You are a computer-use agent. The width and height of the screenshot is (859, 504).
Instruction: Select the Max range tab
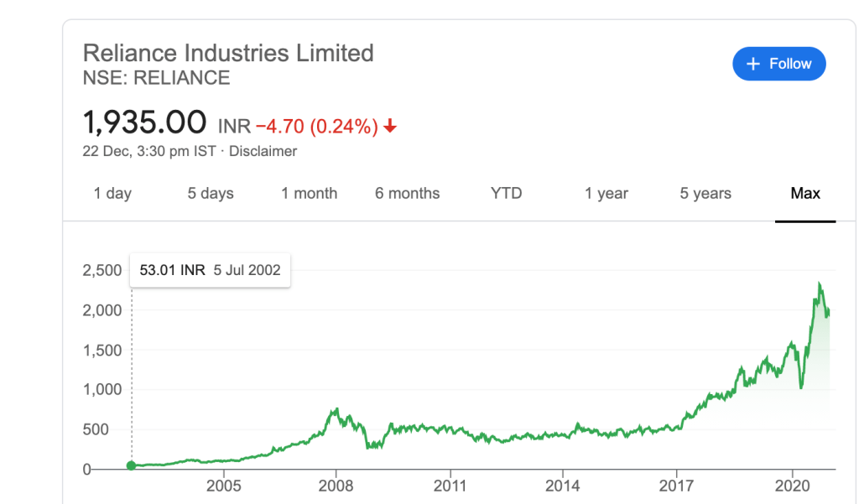[x=805, y=194]
